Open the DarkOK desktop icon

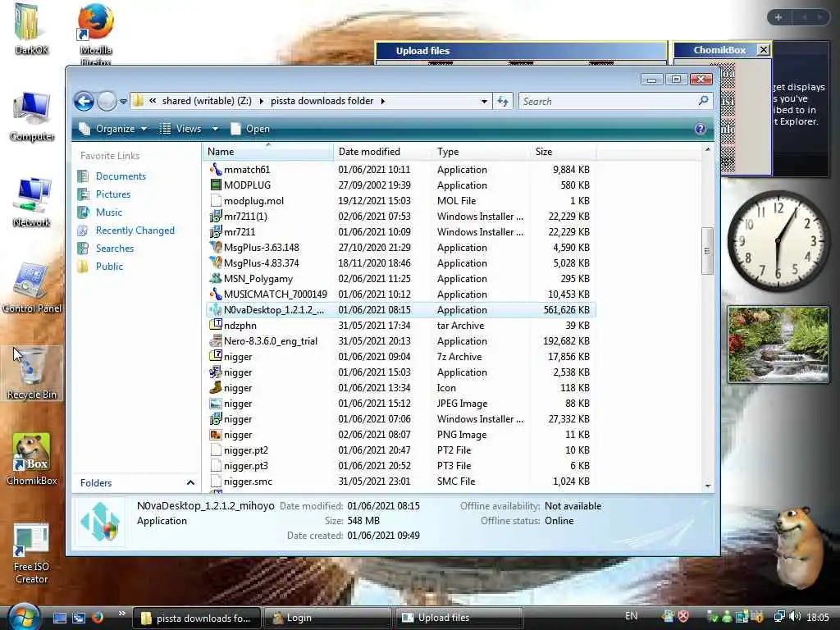(30, 29)
